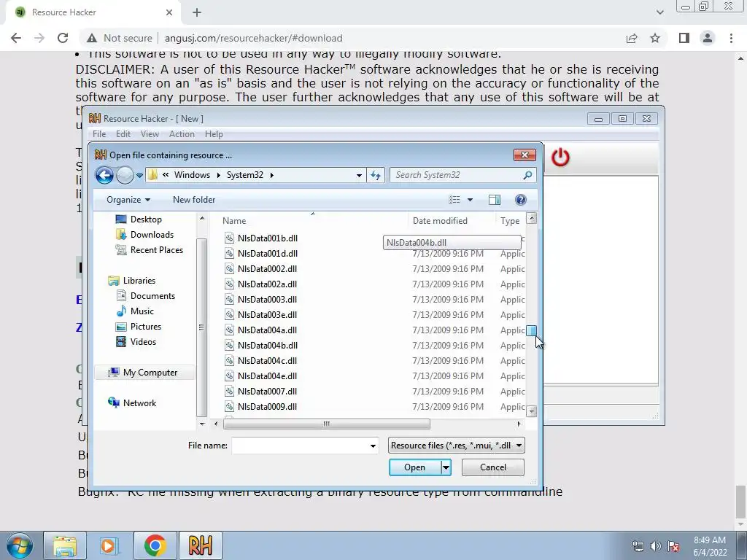Click the New folder button
Screen dimensions: 747x560
coord(194,200)
